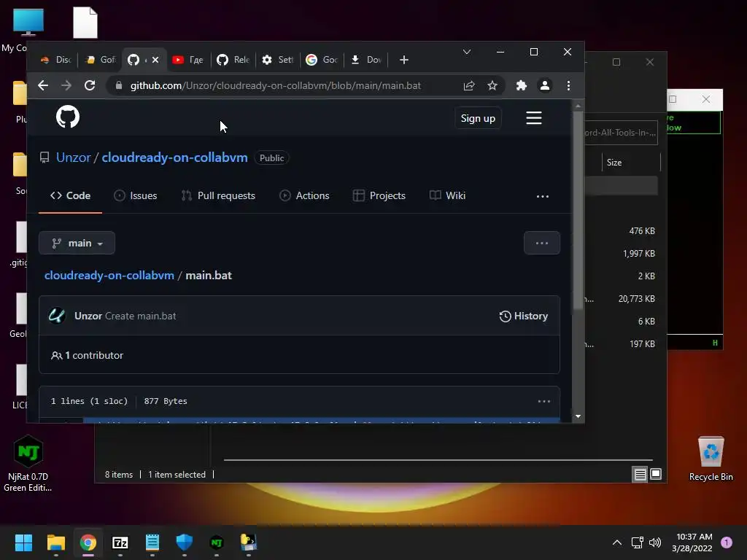
Task: Open the Issues tab
Action: pos(136,195)
